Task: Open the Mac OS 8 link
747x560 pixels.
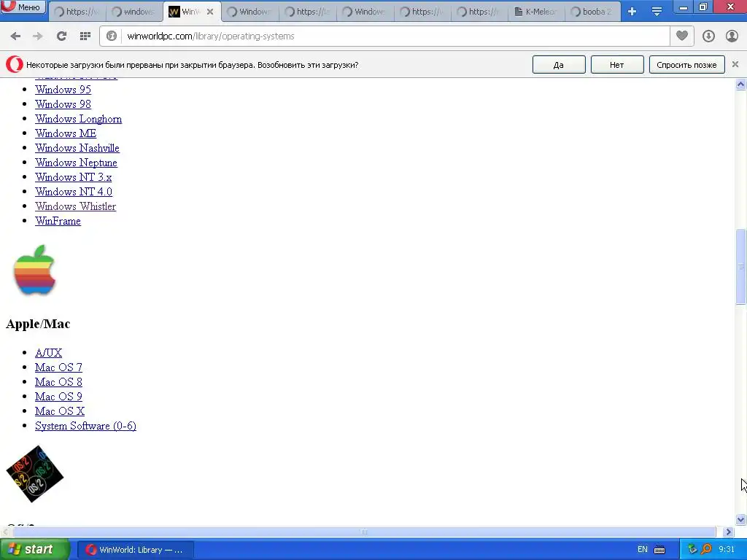Action: point(58,382)
